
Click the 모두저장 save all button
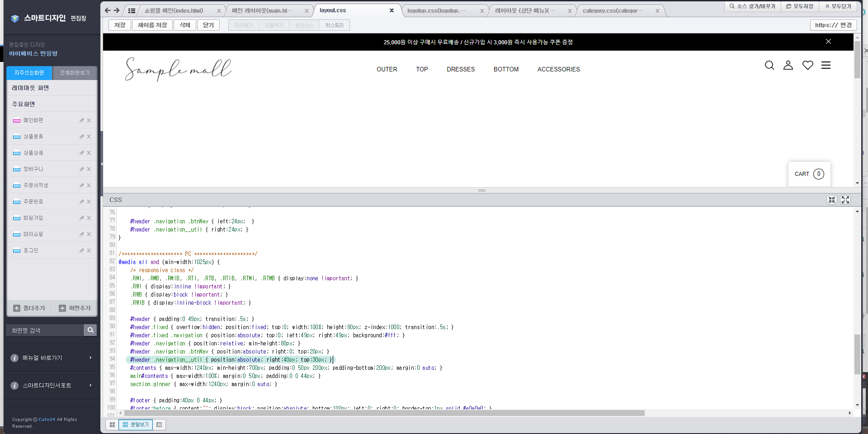click(800, 6)
